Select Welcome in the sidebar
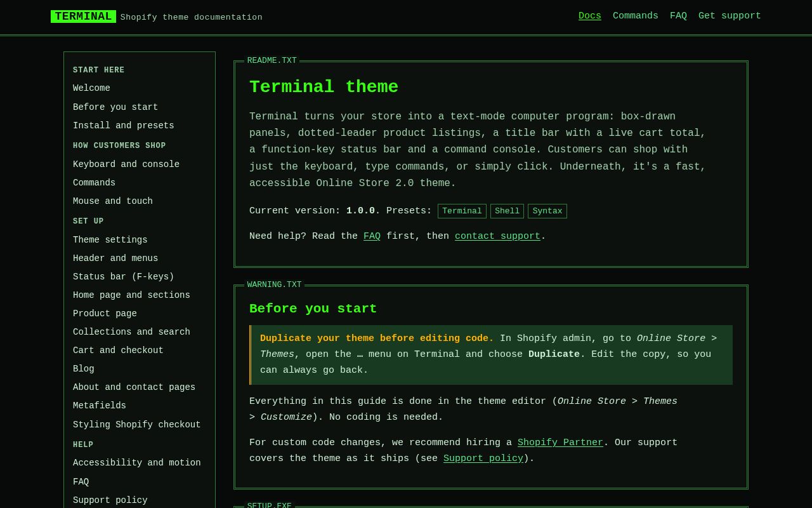This screenshot has width=812, height=508. (91, 88)
